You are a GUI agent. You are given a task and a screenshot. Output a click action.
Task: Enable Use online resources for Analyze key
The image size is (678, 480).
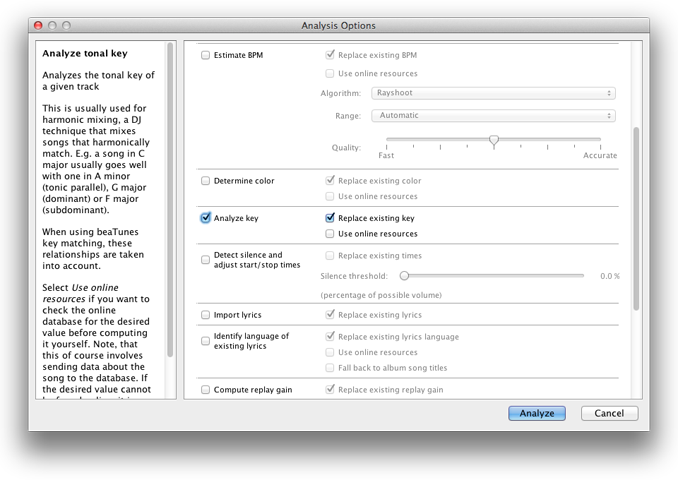pyautogui.click(x=330, y=234)
